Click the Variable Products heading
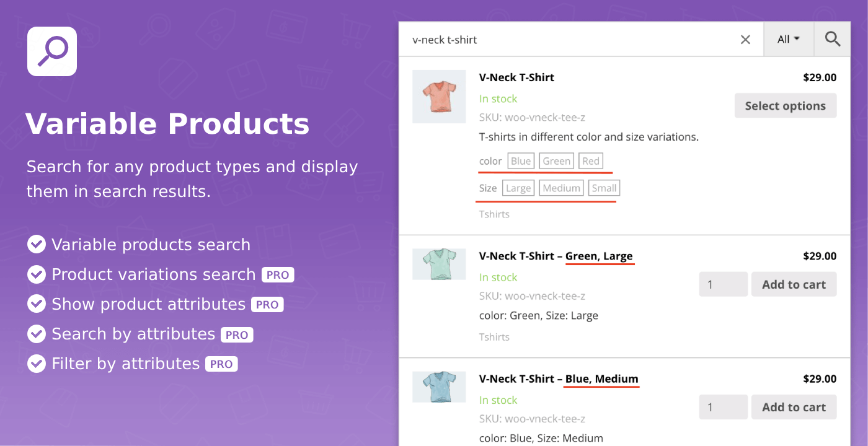 point(167,124)
